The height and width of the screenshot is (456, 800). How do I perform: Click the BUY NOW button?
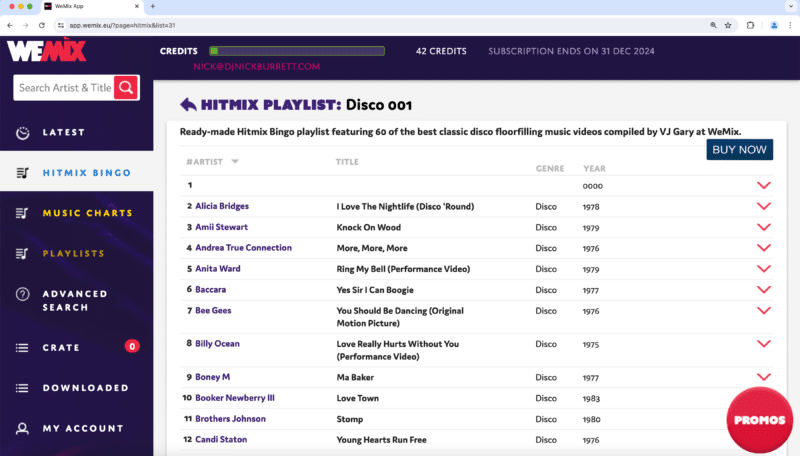(739, 149)
